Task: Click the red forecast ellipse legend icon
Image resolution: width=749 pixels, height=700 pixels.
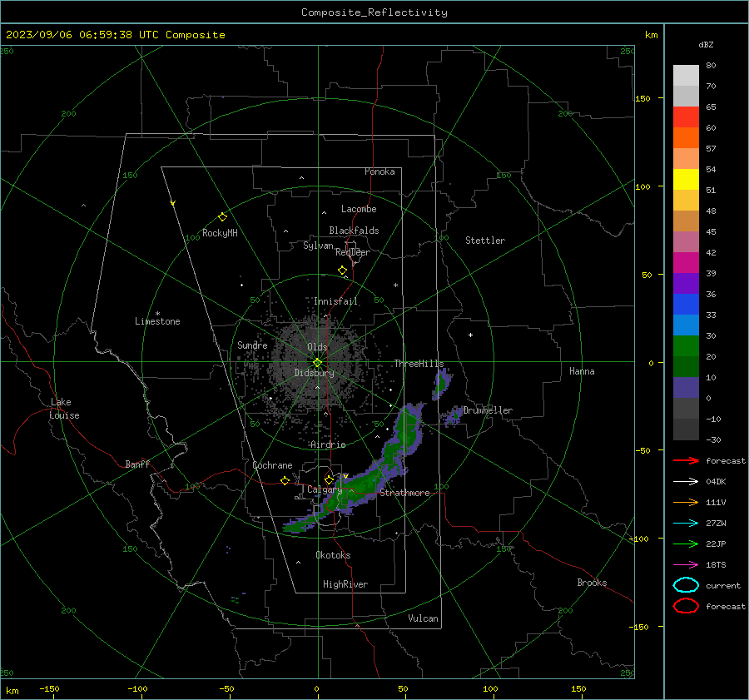Action: pyautogui.click(x=686, y=606)
